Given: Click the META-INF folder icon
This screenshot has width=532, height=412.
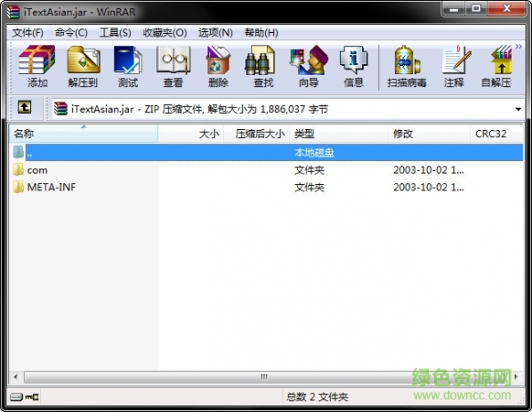Looking at the screenshot, I should coord(19,187).
